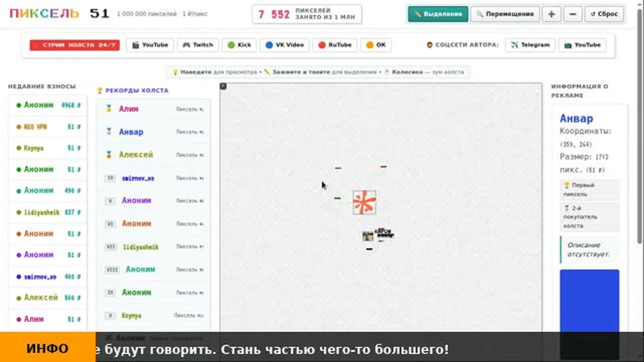Select Ksynya in the canvas records list
This screenshot has width=644, height=362.
(154, 316)
